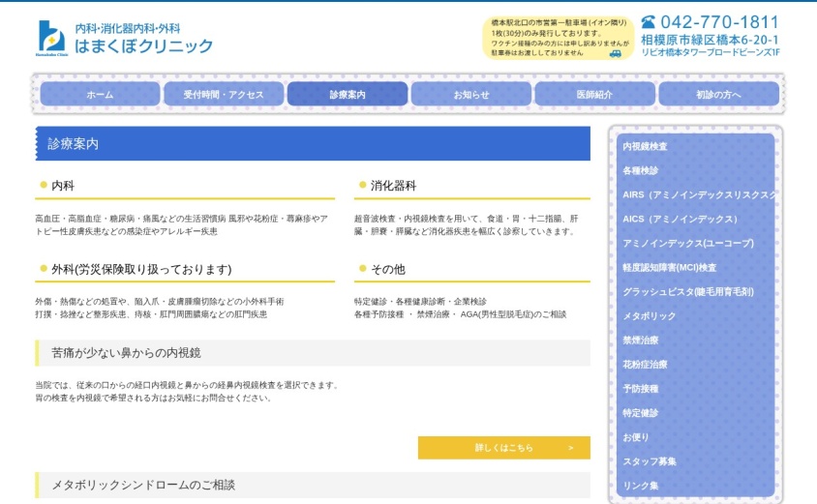Click the 超音波検査・内視鏡検査 description paragraph
817x504 pixels.
click(467, 225)
